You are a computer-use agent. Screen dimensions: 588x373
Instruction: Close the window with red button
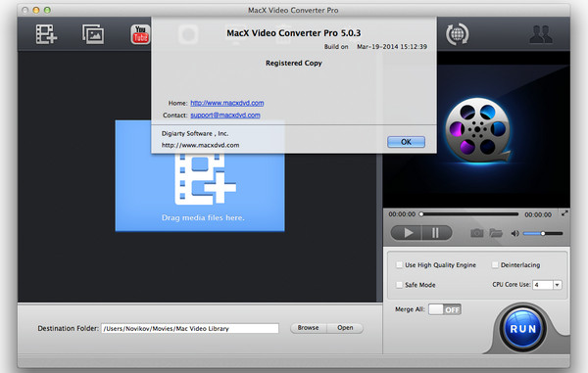tap(25, 10)
